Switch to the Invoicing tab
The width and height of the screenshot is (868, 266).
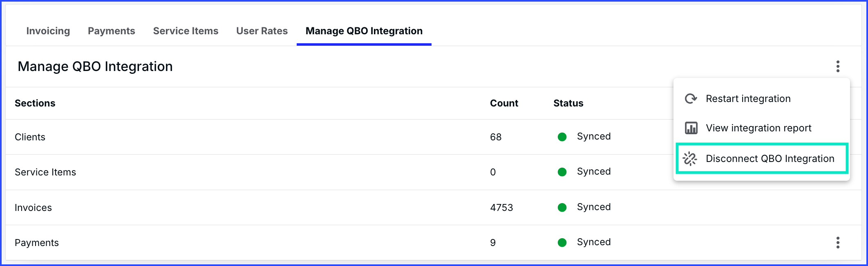(x=48, y=31)
